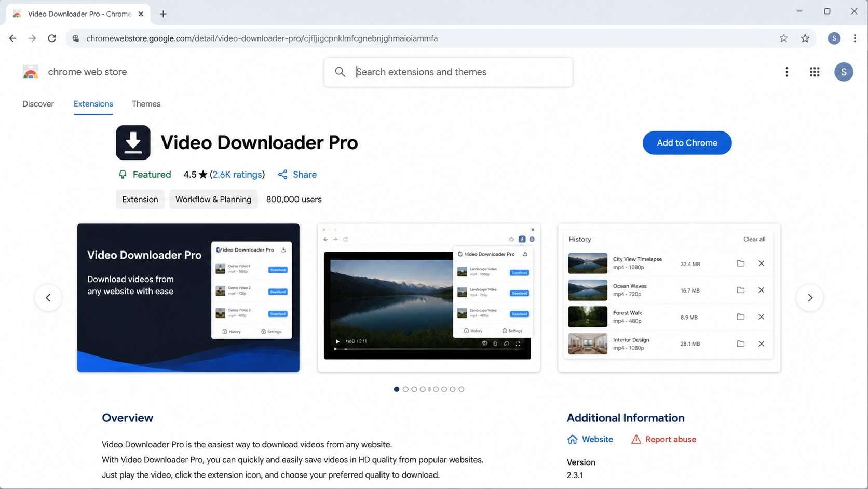Viewport: 868px width, 489px height.
Task: Click the 'Additional Information' heading
Action: point(626,418)
